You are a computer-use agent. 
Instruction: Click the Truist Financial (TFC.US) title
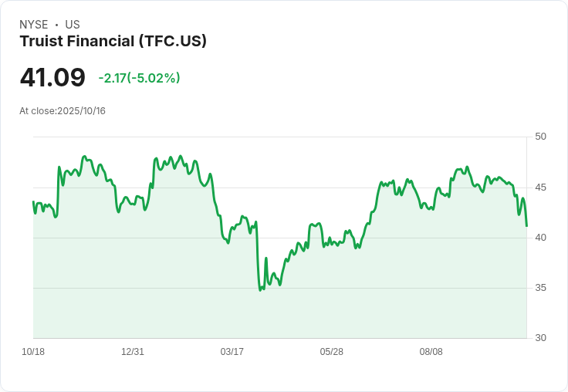coord(113,41)
